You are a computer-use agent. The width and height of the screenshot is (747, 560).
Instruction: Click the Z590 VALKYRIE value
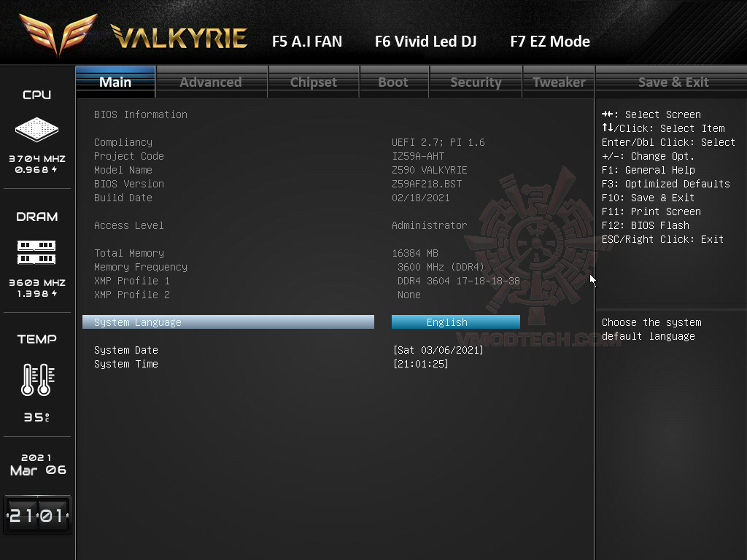click(429, 170)
